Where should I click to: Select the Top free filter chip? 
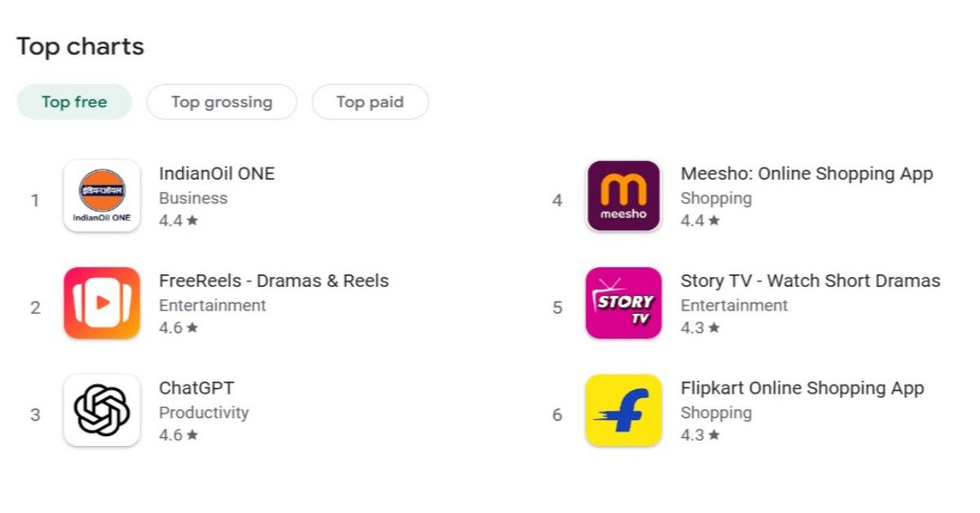coord(74,101)
